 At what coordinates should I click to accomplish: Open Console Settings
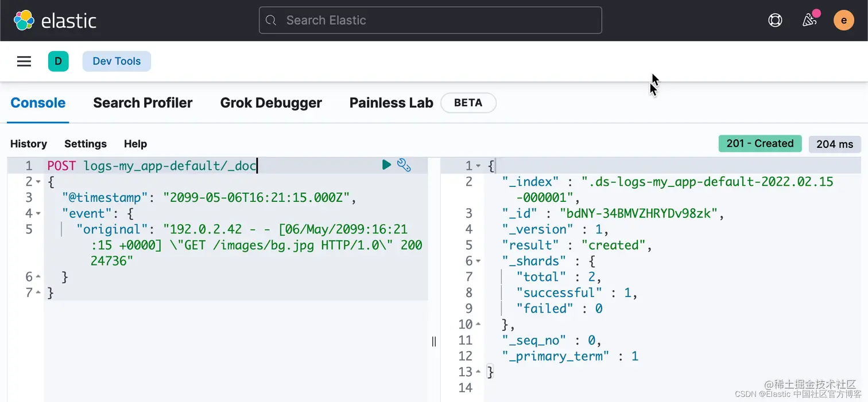[x=86, y=144]
